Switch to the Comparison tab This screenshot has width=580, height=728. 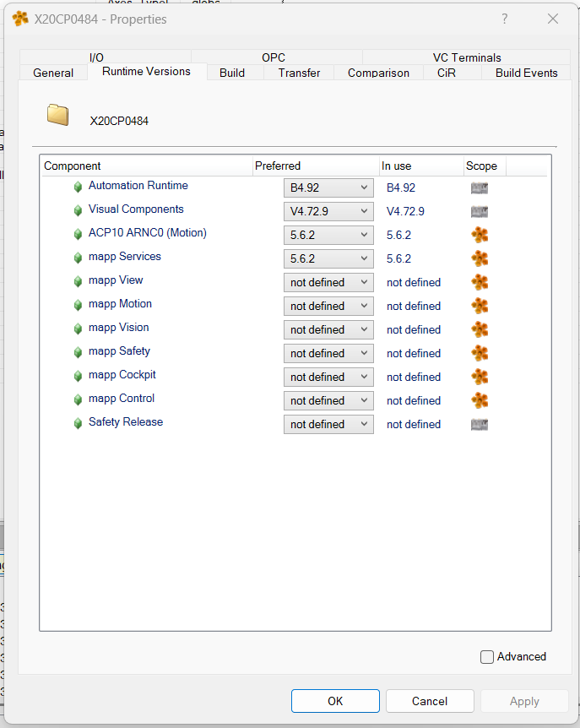coord(378,73)
